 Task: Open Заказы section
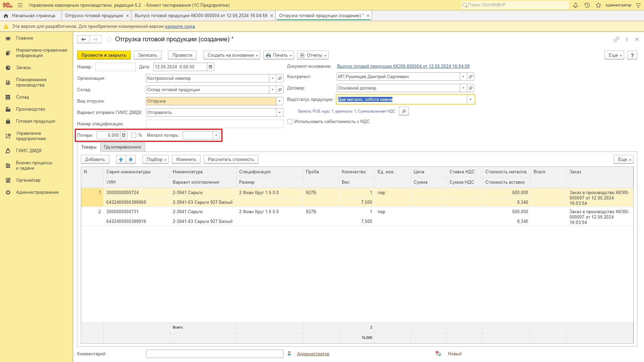[23, 68]
